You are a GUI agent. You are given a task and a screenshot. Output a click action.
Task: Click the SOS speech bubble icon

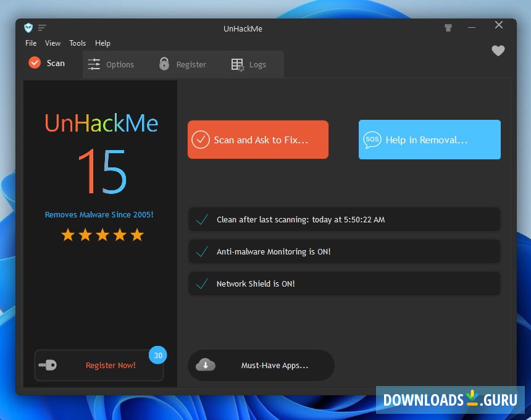pos(372,140)
